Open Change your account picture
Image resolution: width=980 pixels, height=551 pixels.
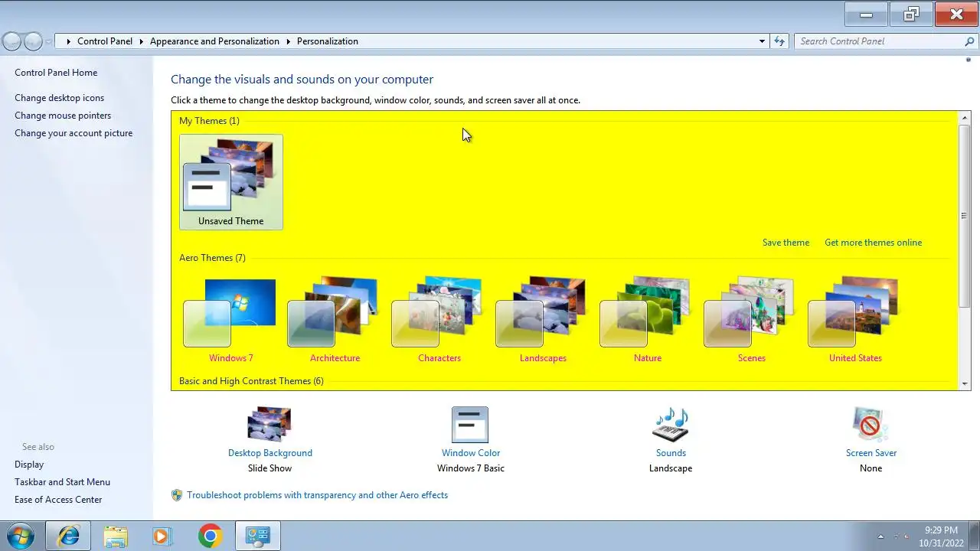(x=73, y=133)
